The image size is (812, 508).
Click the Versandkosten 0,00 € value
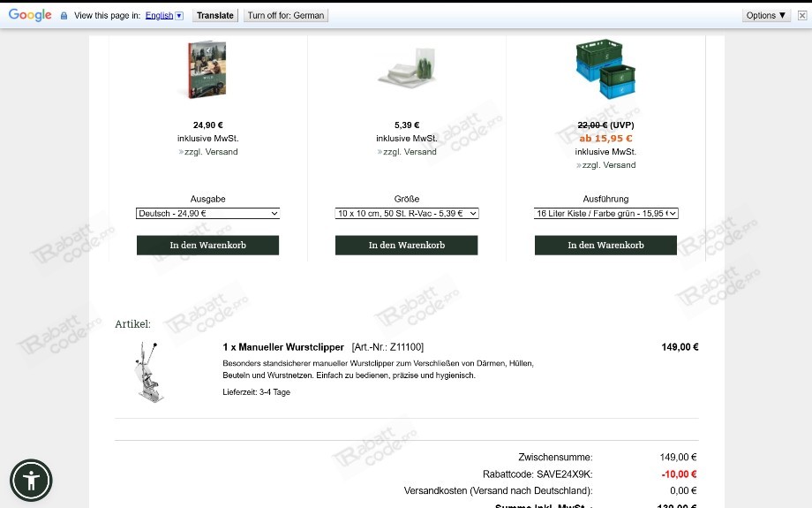(683, 491)
